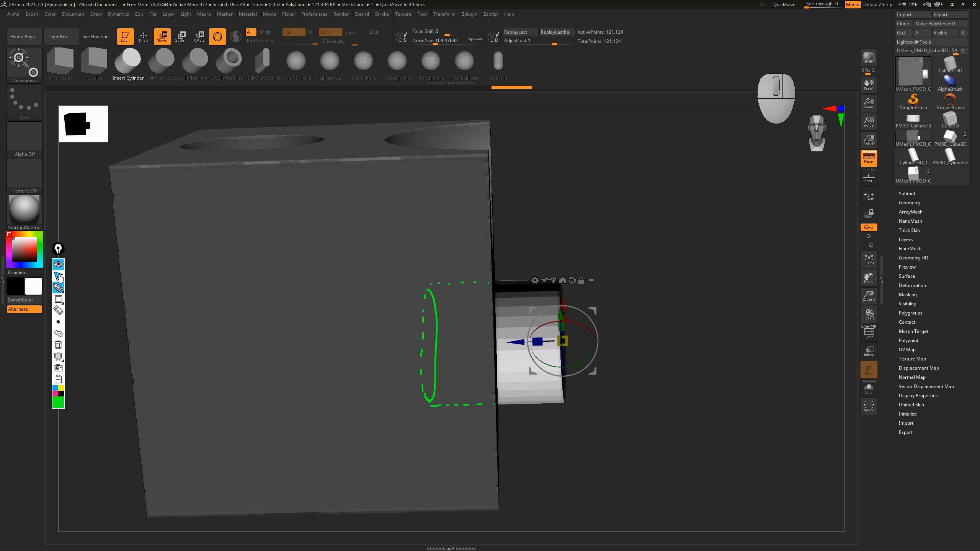Click the AAHalf zoom icon
The height and width of the screenshot is (551, 980).
(x=869, y=140)
